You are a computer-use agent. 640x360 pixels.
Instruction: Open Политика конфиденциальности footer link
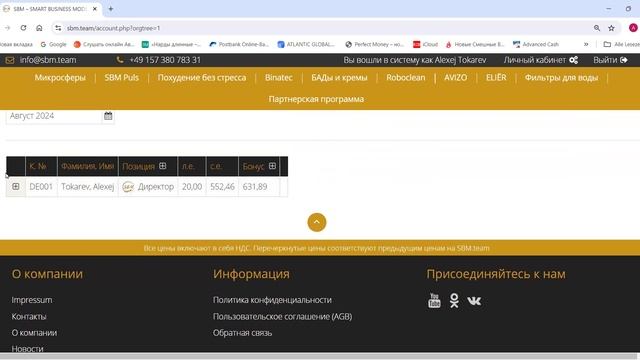pos(272,300)
